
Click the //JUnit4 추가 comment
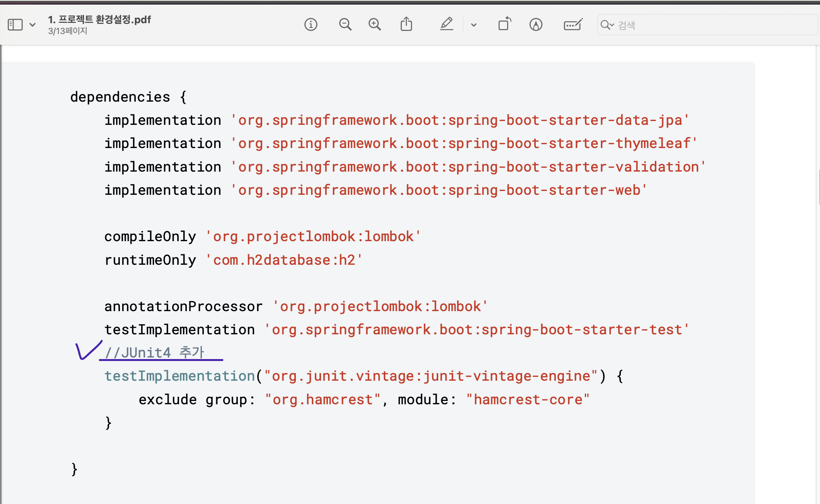click(154, 352)
